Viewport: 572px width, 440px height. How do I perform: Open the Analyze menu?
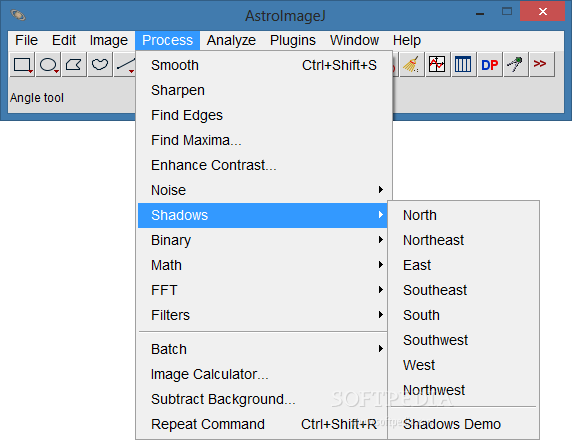pos(231,40)
